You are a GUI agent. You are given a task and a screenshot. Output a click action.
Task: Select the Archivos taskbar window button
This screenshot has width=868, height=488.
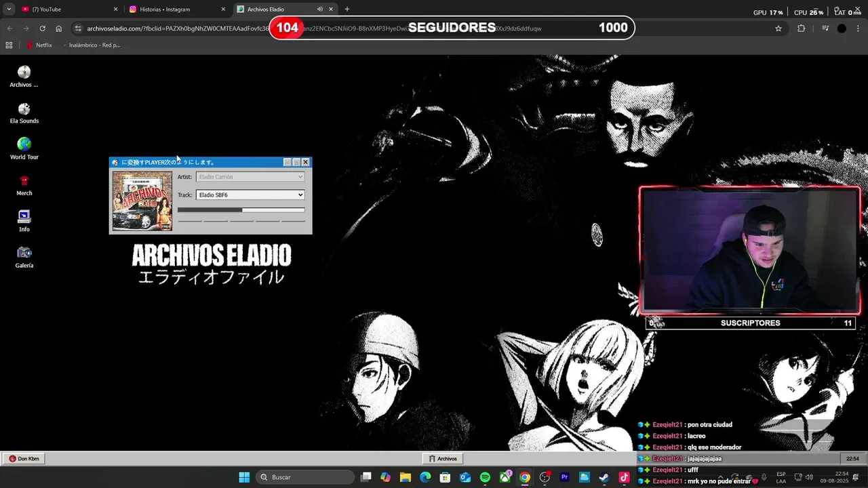[443, 459]
